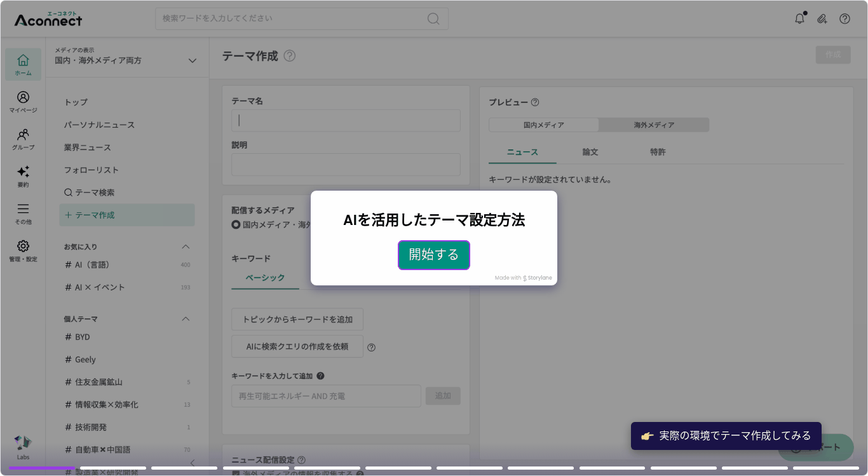Open the 要約 (summary) section
The width and height of the screenshot is (868, 476).
click(23, 176)
